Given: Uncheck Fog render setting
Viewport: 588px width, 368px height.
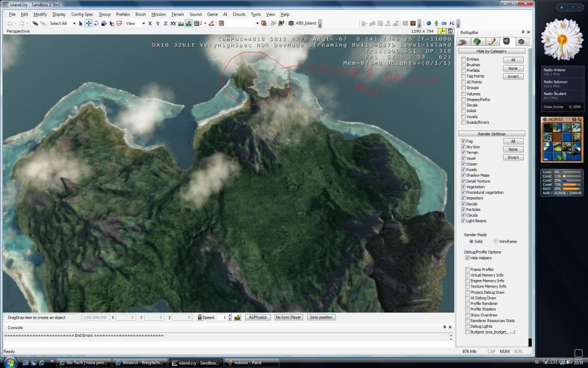Looking at the screenshot, I should (x=463, y=141).
